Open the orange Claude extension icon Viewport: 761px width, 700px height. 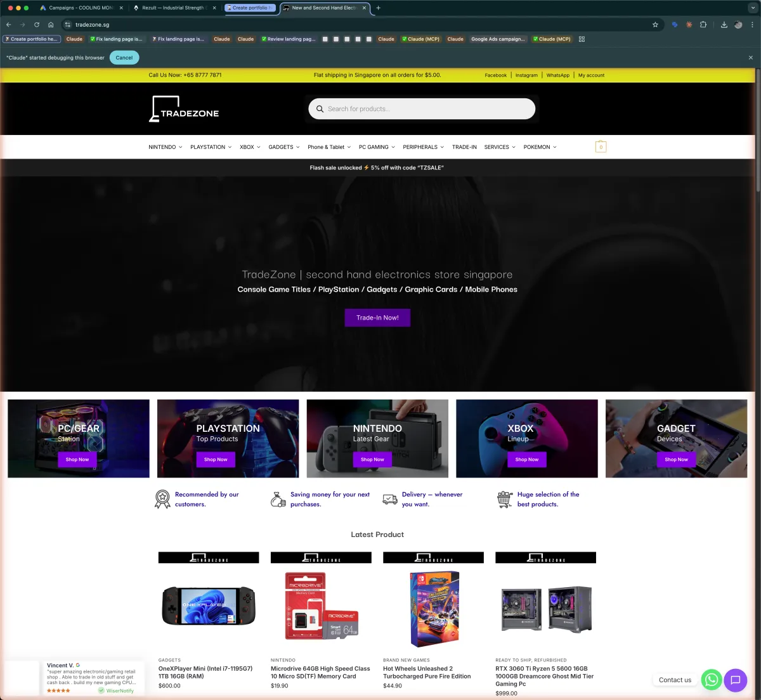coord(689,25)
